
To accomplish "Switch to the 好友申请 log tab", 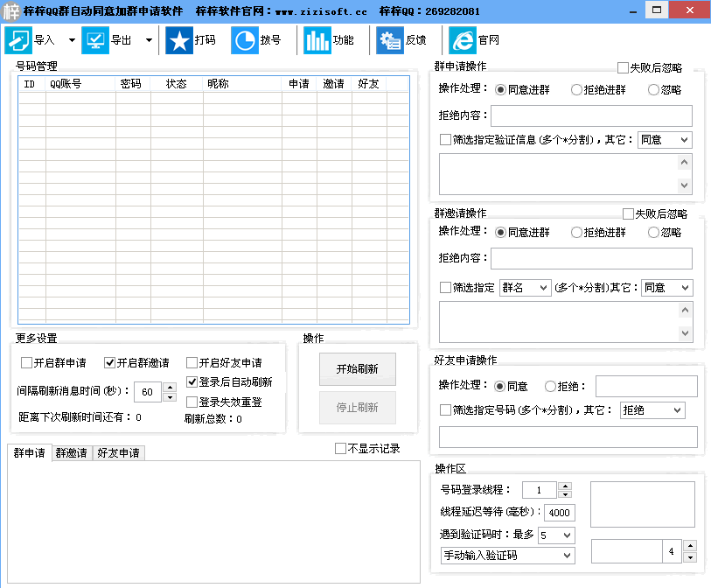I will [118, 452].
